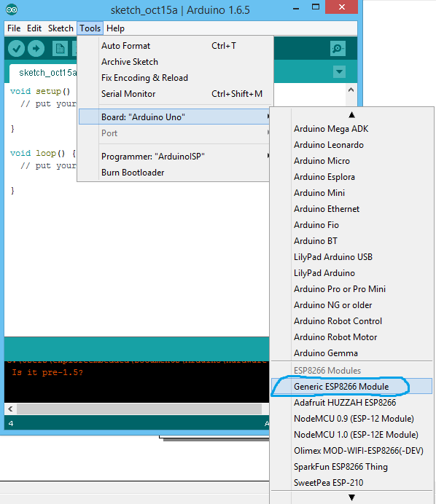
Task: Choose Burn Bootloader
Action: point(174,173)
